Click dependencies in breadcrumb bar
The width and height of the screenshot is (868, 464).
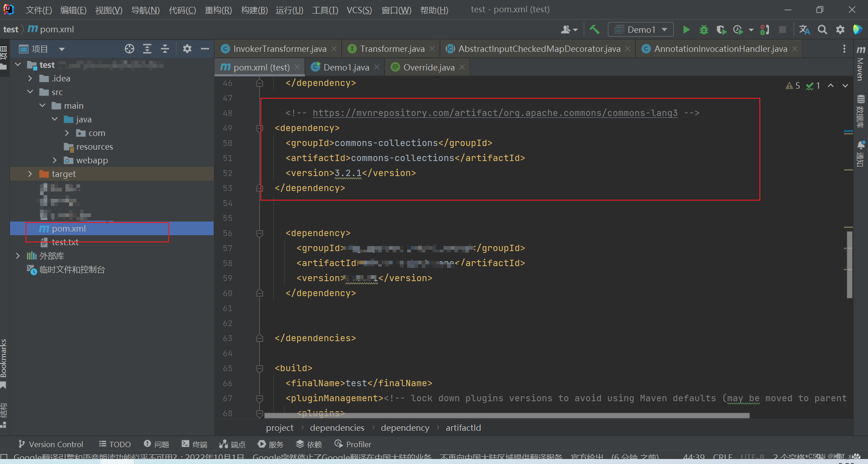pyautogui.click(x=337, y=428)
